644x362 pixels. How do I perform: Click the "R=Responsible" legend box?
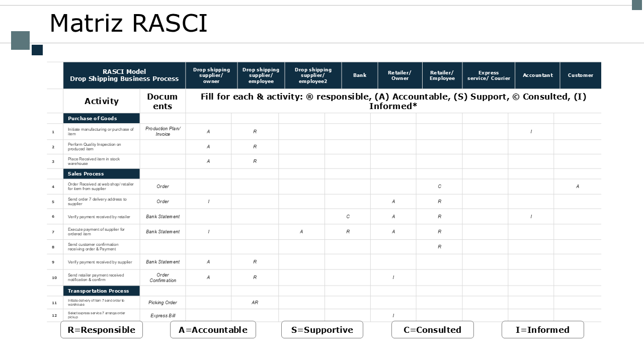102,330
